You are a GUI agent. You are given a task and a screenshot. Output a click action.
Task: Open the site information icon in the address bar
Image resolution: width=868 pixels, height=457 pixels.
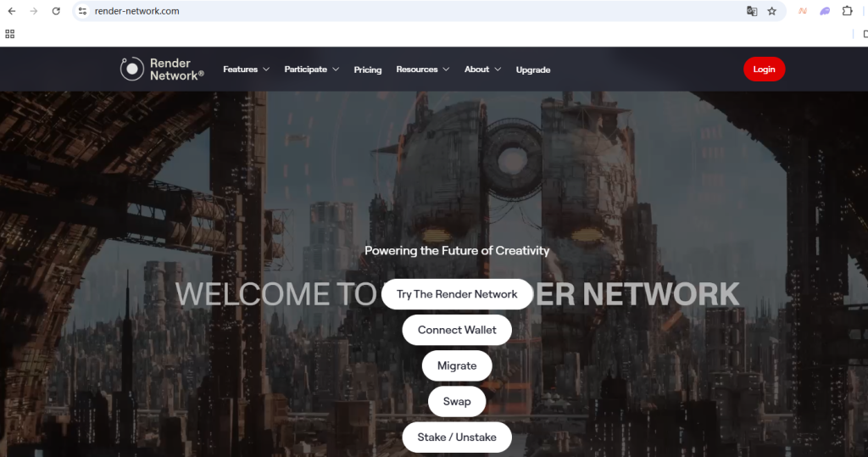click(82, 11)
